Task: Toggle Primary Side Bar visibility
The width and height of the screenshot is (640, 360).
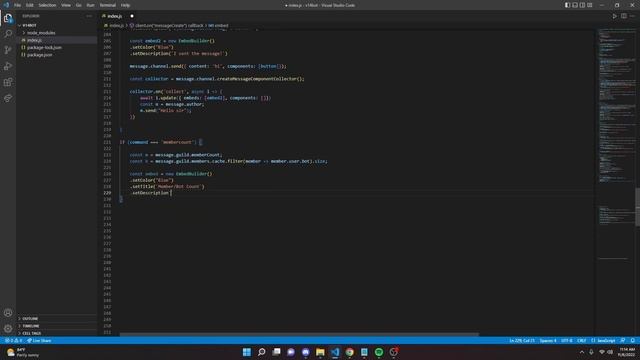Action: pos(567,5)
